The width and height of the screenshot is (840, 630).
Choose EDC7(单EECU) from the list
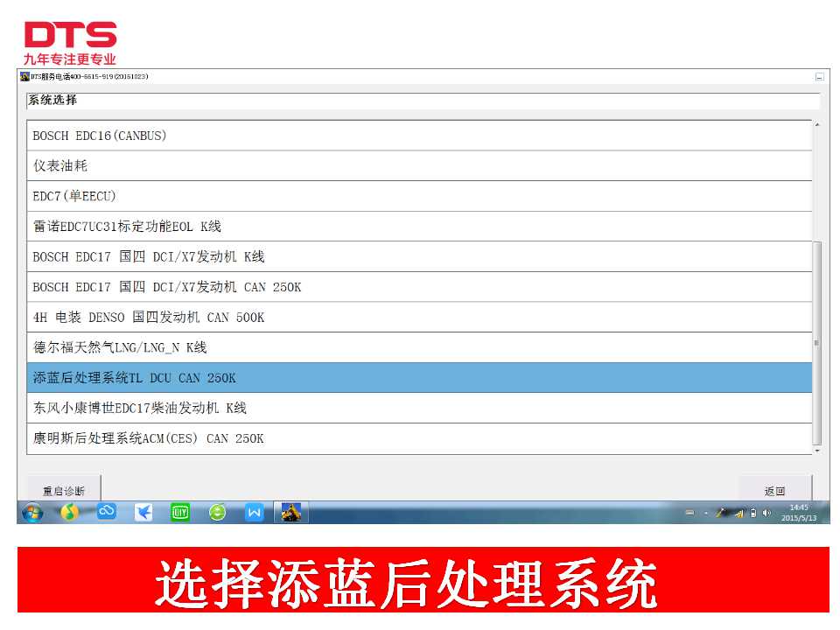419,196
